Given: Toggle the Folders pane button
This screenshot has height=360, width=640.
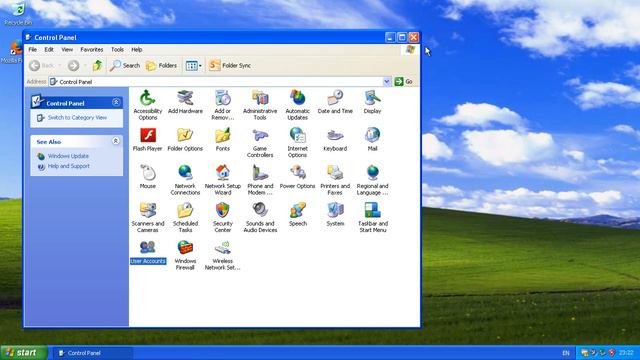Looking at the screenshot, I should coord(162,65).
